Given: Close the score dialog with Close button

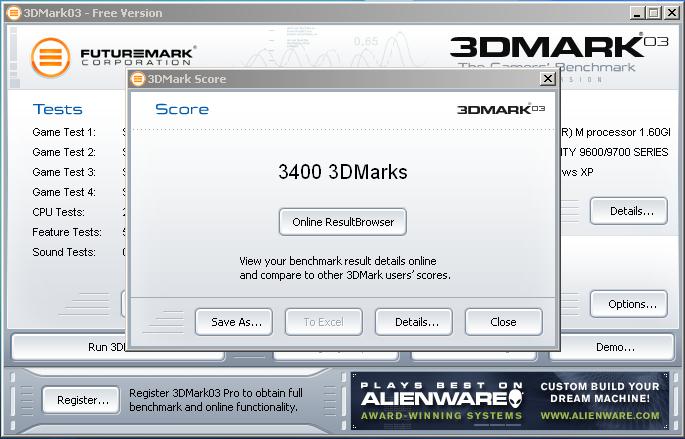Looking at the screenshot, I should point(504,322).
